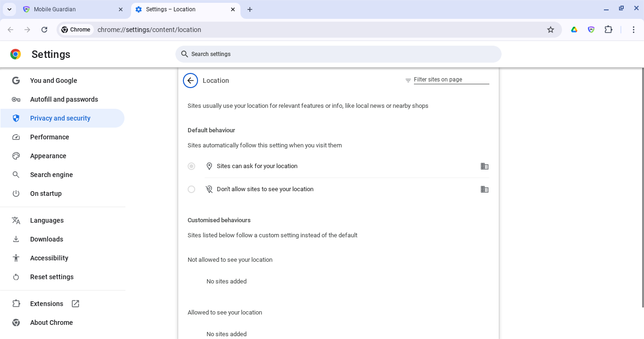
Task: Open the Extensions puzzle icon in toolbar
Action: pos(608,30)
